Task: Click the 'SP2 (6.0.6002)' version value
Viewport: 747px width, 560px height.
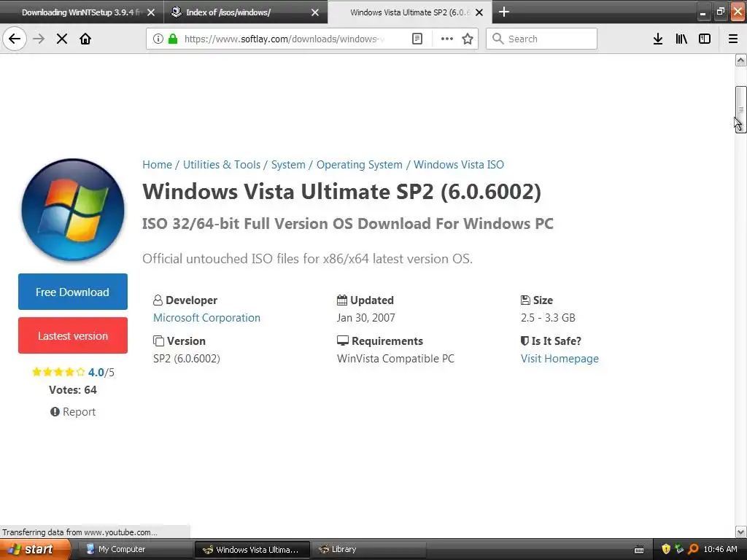Action: (x=187, y=359)
